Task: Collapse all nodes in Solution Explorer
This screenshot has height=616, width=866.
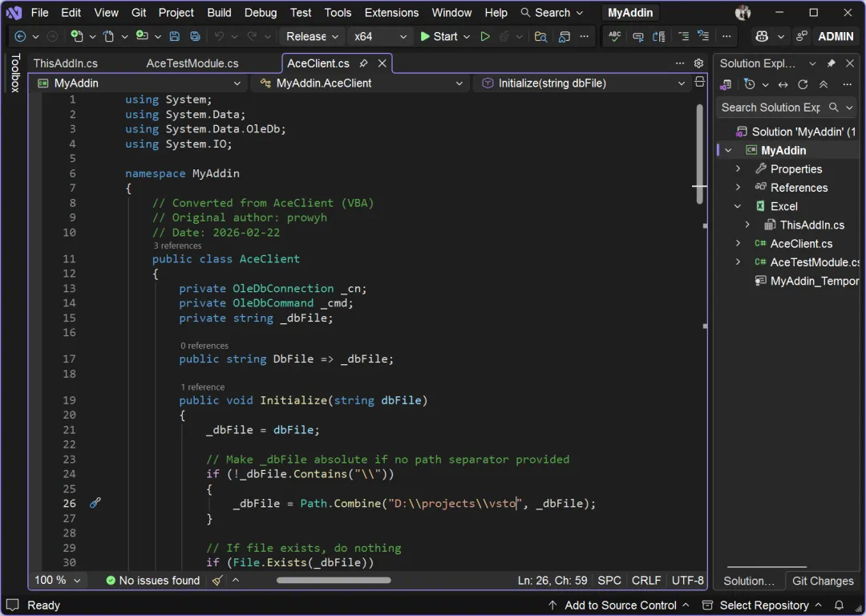Action: click(x=824, y=84)
